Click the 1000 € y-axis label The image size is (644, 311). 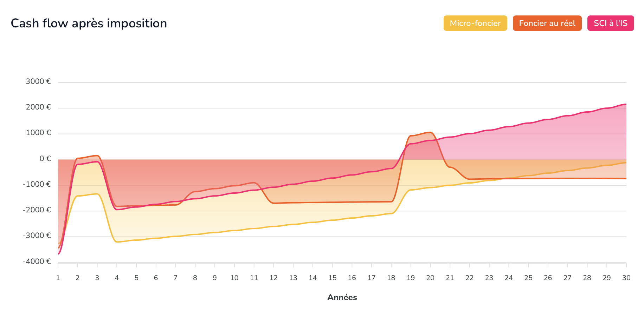click(x=38, y=133)
